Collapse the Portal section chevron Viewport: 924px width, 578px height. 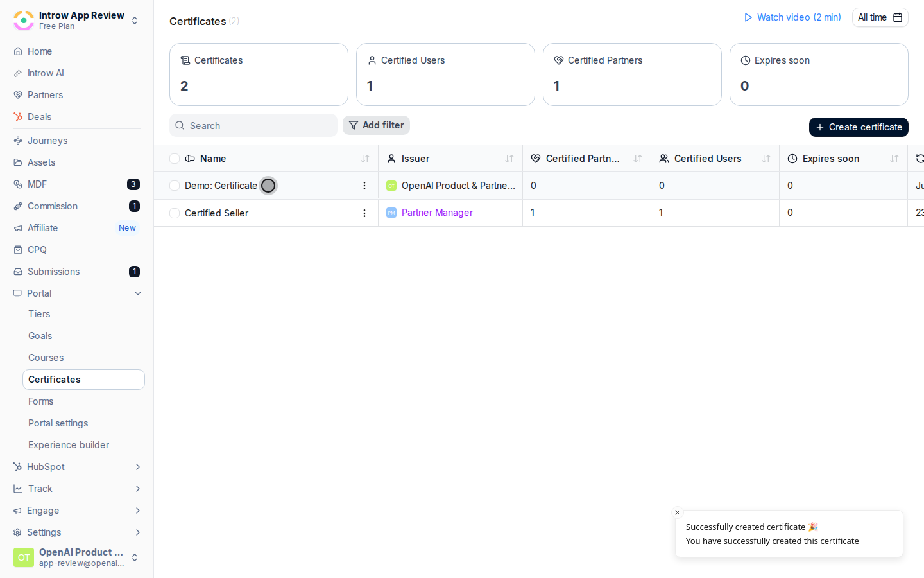click(138, 293)
